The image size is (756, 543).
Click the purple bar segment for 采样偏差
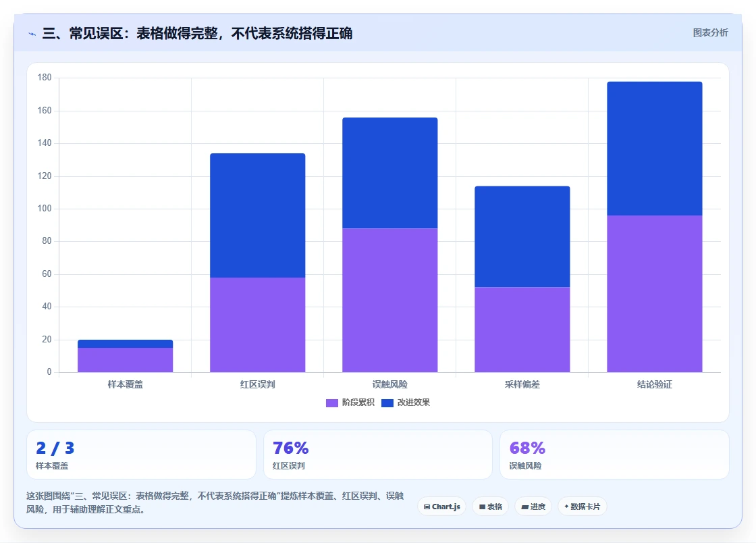[x=522, y=330]
